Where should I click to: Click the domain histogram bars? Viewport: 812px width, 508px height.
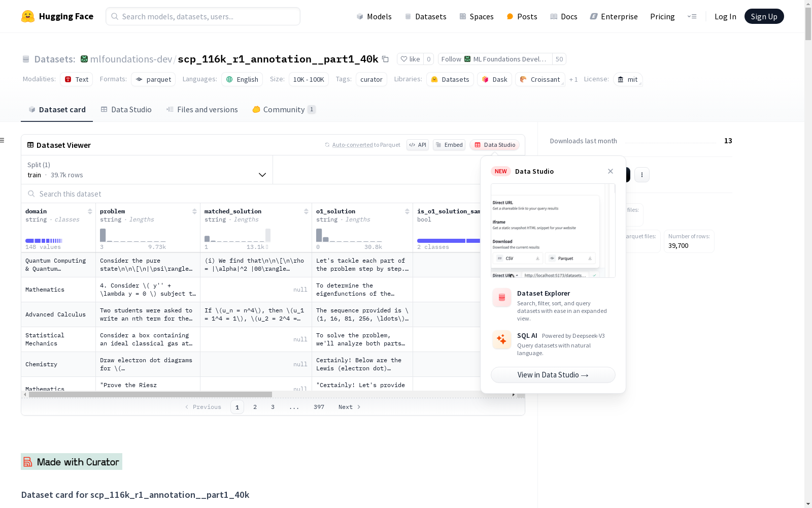pyautogui.click(x=44, y=240)
